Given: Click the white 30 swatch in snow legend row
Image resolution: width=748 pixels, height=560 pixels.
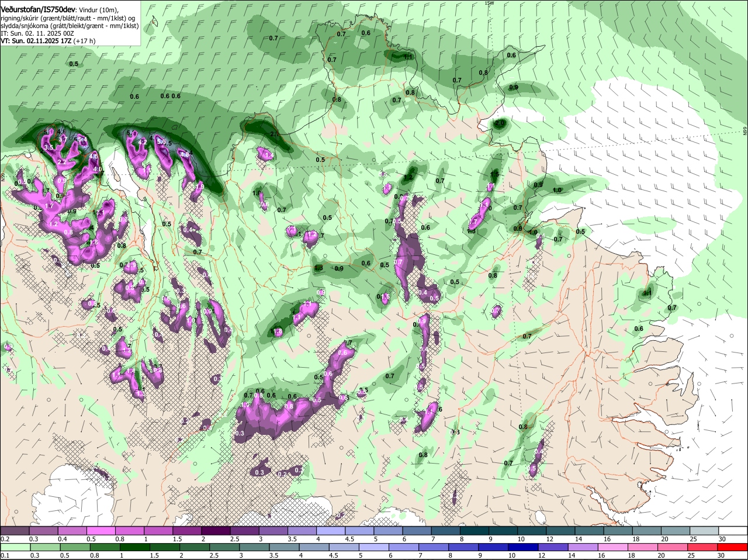Looking at the screenshot, I should coord(733,530).
